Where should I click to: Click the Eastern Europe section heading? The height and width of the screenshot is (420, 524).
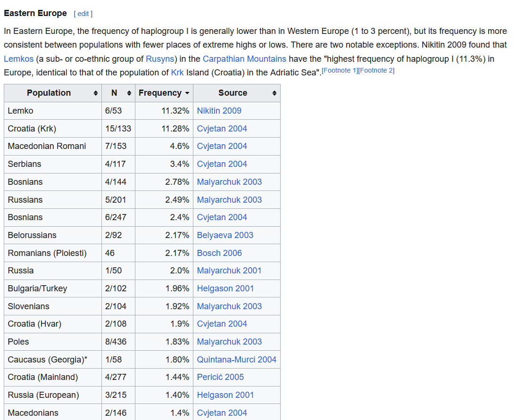pos(35,13)
